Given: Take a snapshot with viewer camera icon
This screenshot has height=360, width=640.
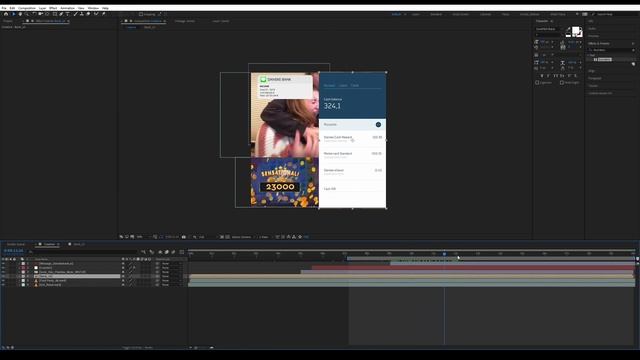Looking at the screenshot, I should pyautogui.click(x=184, y=237).
